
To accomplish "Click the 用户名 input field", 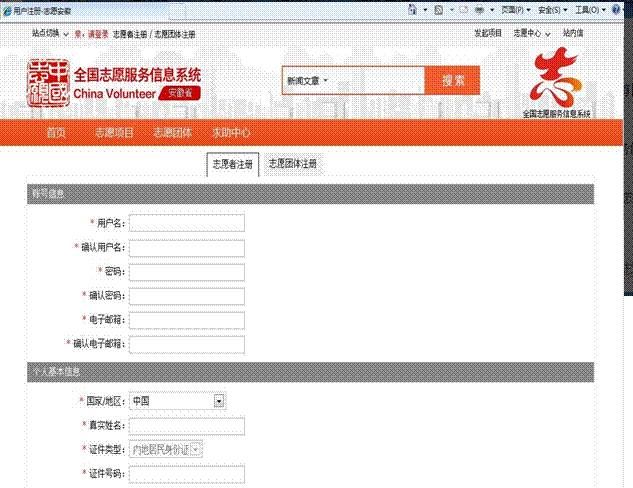I will (187, 223).
